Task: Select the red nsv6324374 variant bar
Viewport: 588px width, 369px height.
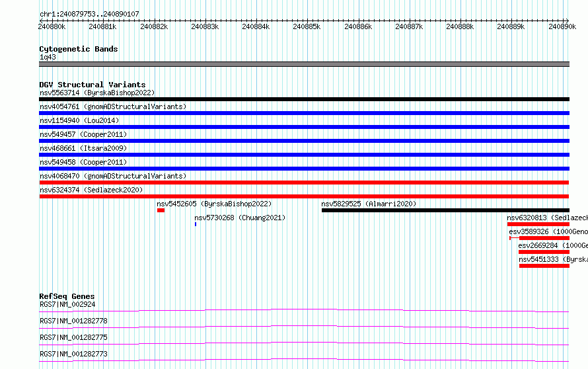Action: tap(304, 196)
